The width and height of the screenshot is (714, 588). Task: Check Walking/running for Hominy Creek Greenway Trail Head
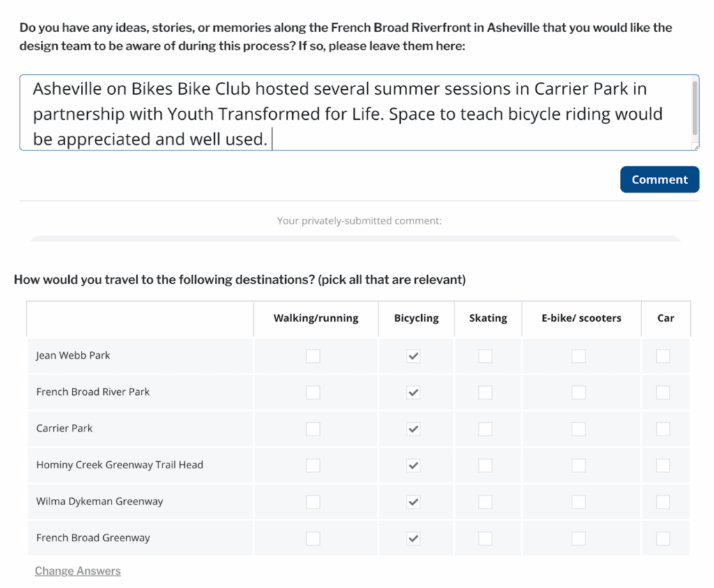[313, 465]
